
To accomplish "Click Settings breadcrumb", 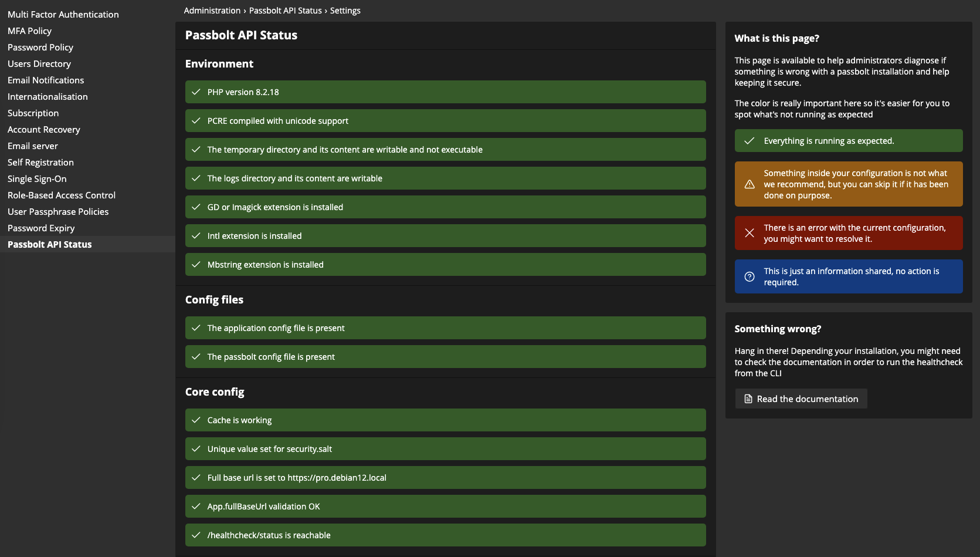I will coord(345,11).
